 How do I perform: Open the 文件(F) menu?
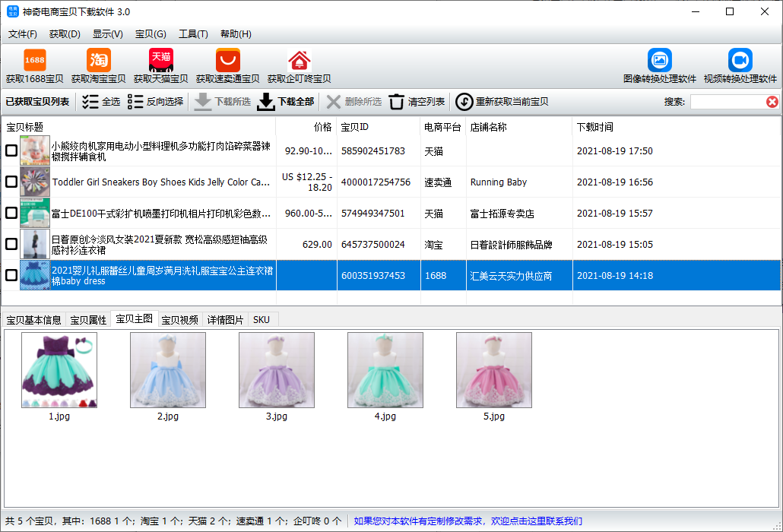[x=23, y=34]
